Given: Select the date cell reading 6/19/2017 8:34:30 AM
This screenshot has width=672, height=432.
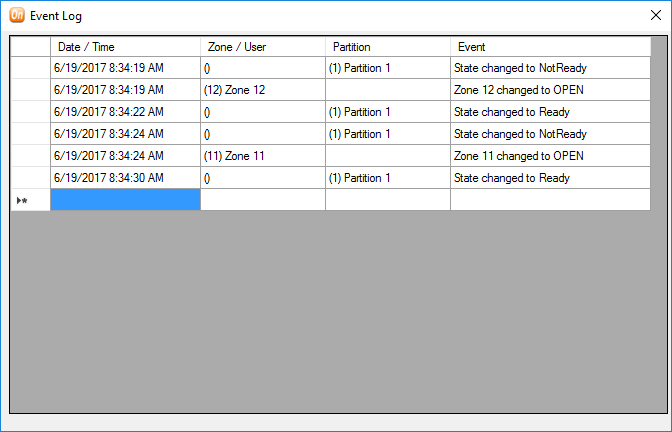Looking at the screenshot, I should tap(126, 178).
